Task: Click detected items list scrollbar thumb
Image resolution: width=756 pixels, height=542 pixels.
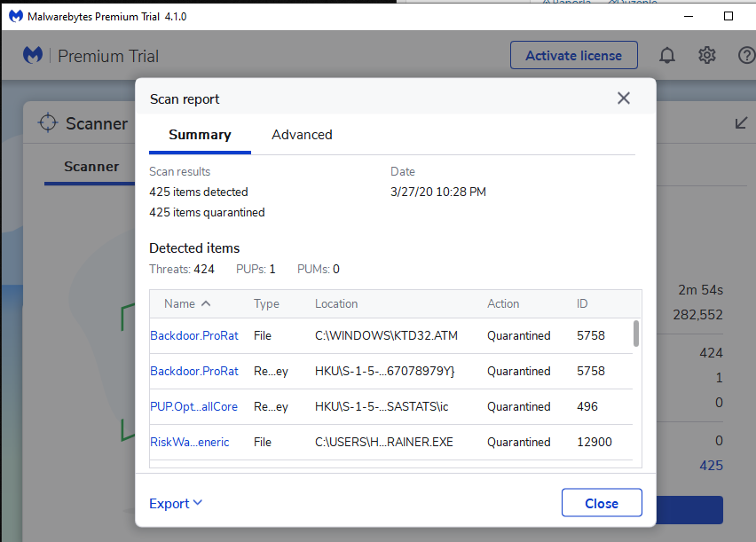Action: (x=636, y=334)
